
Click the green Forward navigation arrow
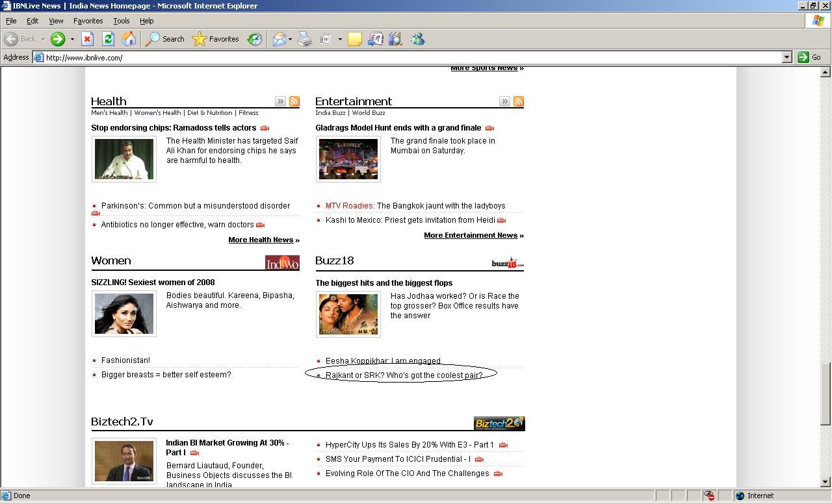pos(58,39)
